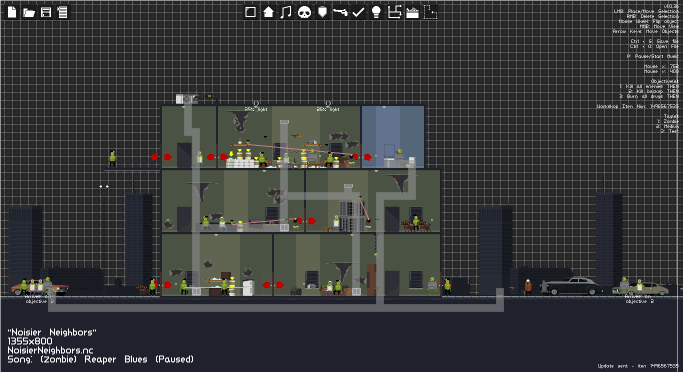Select the square room tool
The image size is (683, 372).
[250, 12]
